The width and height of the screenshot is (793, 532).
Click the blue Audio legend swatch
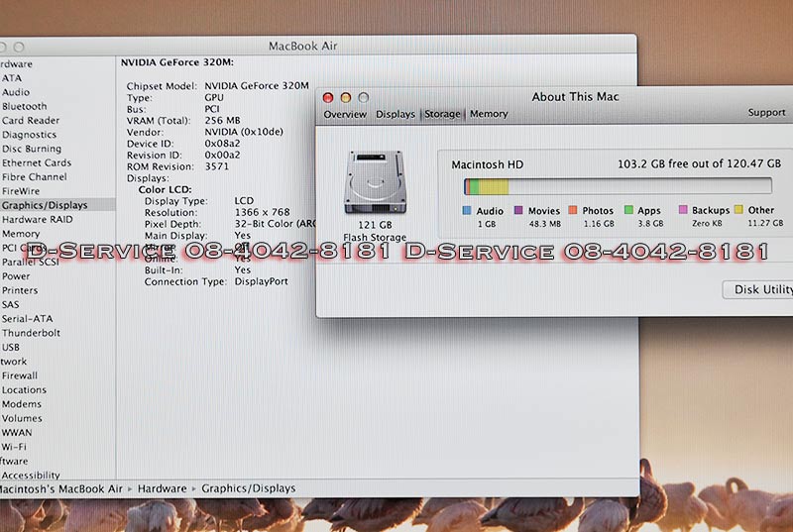[467, 210]
